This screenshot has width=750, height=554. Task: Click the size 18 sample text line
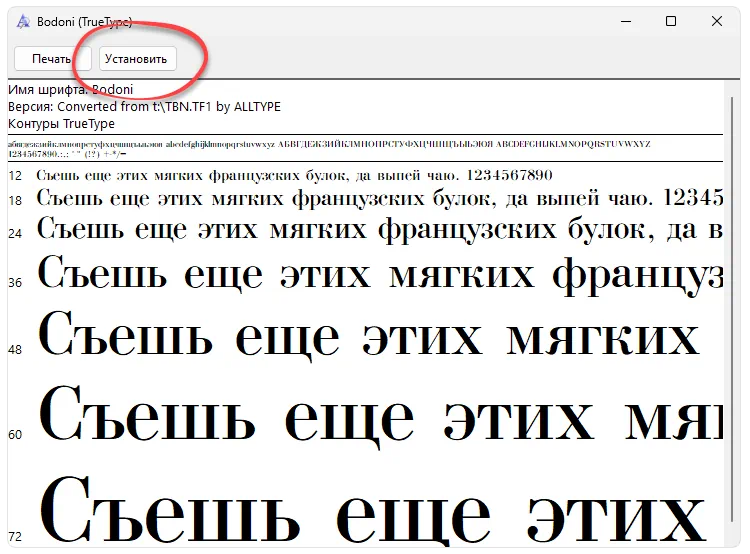[x=380, y=198]
